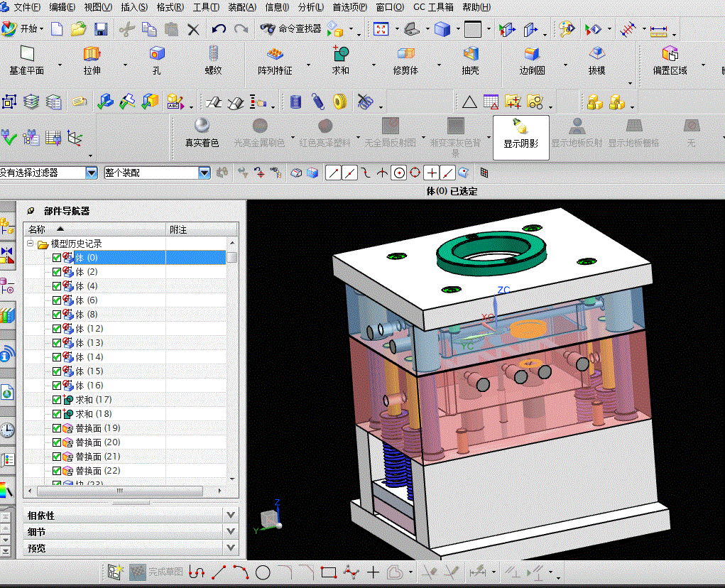
Task: Click the navigator vertical scrollbar down arrow
Action: point(233,479)
